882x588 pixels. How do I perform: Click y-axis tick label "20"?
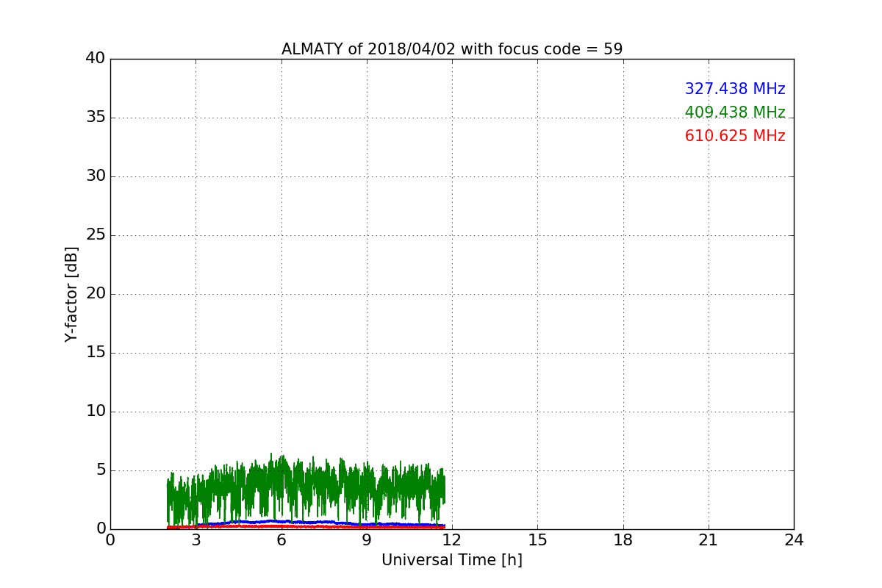96,294
